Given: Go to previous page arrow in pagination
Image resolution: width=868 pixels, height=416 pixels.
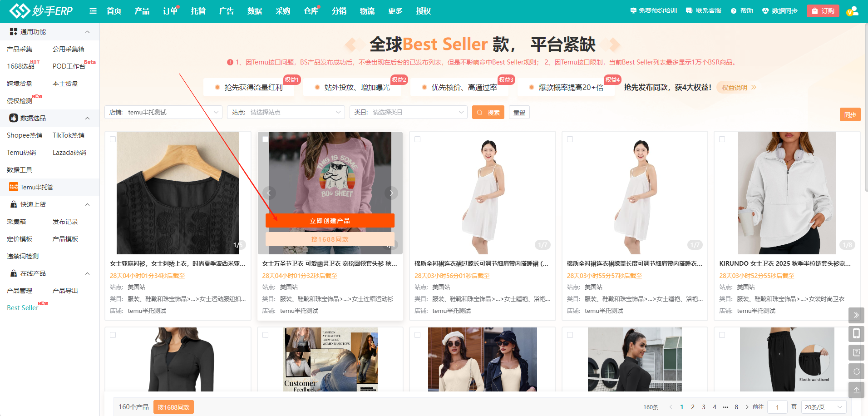Looking at the screenshot, I should pyautogui.click(x=671, y=407).
